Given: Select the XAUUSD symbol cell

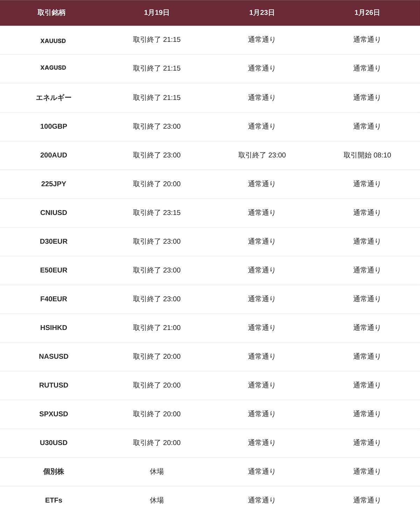Looking at the screenshot, I should (x=53, y=41).
